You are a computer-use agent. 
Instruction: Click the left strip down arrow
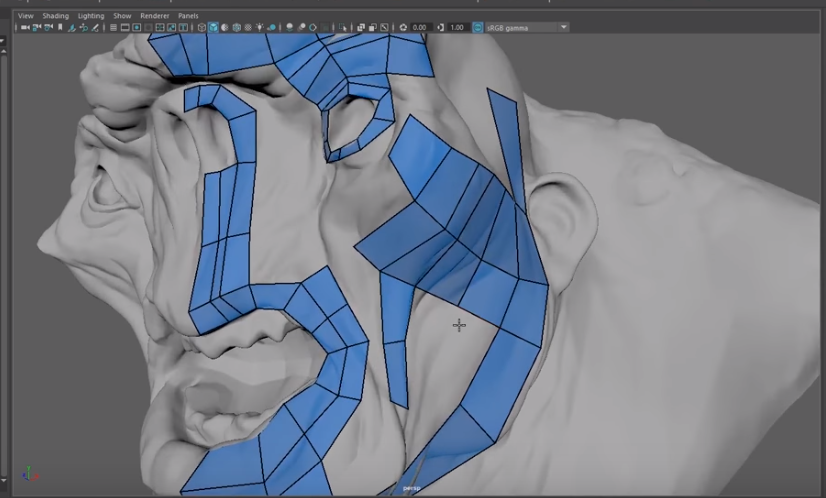(3, 480)
